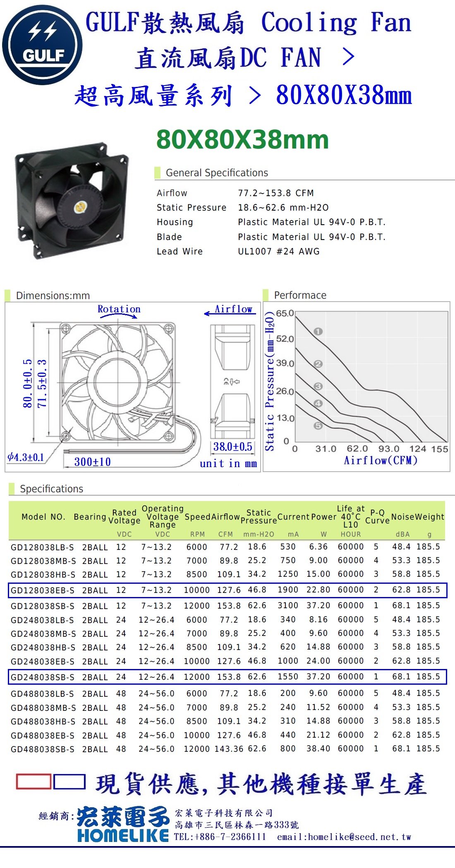455x868 pixels.
Task: Click power 22.80 W for GD128038EB-S
Action: (x=318, y=590)
